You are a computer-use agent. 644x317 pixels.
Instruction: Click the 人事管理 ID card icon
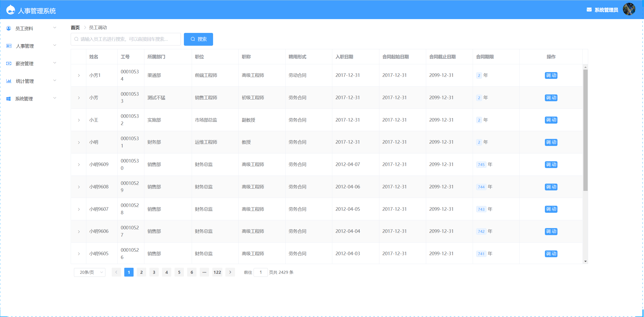[x=9, y=46]
